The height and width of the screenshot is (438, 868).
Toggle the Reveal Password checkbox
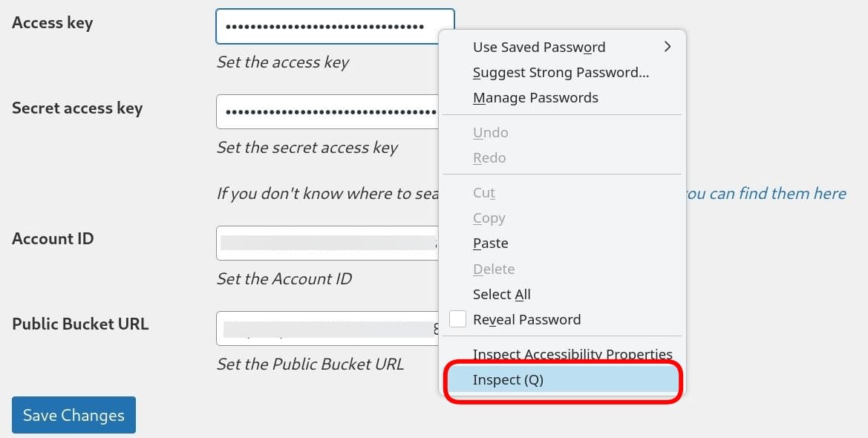tap(459, 320)
